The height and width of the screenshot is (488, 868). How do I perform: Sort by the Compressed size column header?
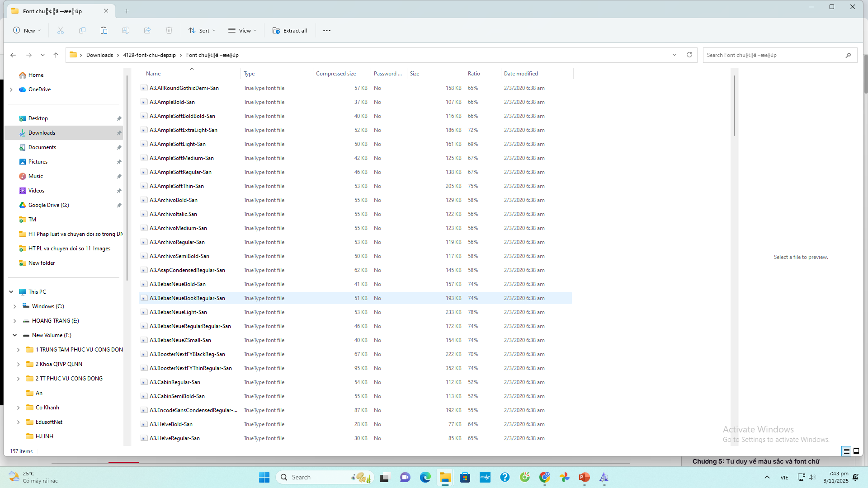(336, 74)
